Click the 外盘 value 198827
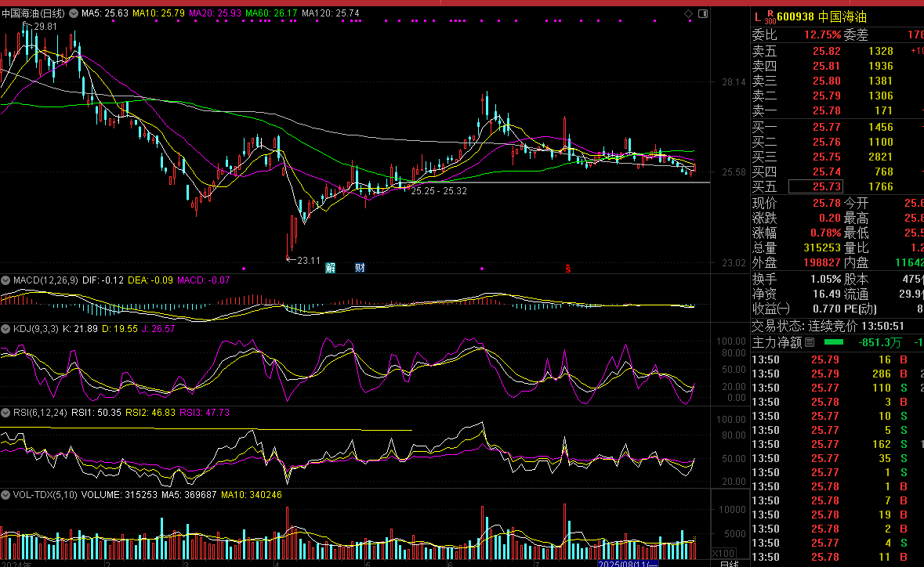 point(822,262)
